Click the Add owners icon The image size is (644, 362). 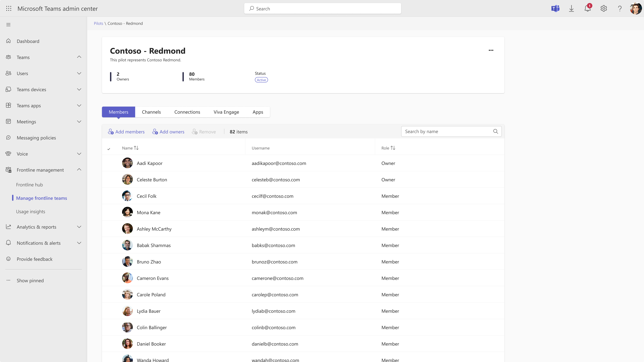[155, 132]
